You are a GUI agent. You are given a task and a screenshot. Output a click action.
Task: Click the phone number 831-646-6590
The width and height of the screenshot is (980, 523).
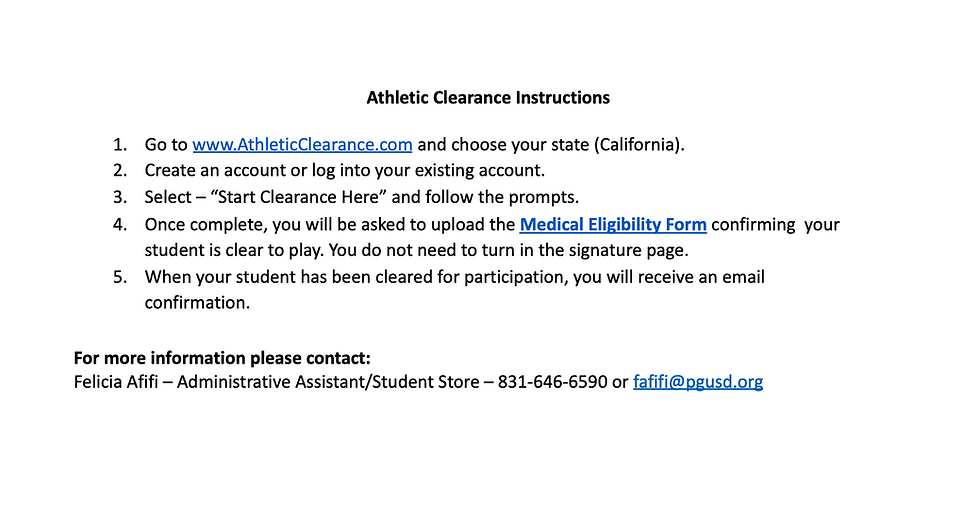coord(552,382)
